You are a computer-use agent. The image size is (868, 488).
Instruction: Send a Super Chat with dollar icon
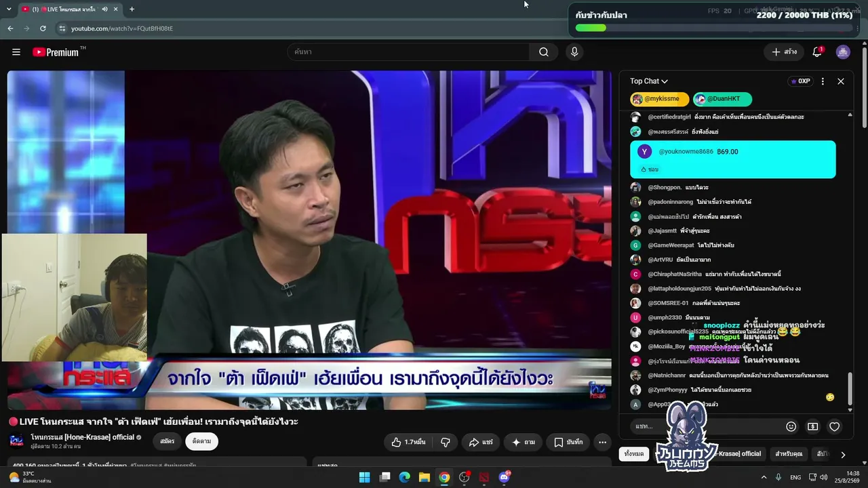click(812, 426)
